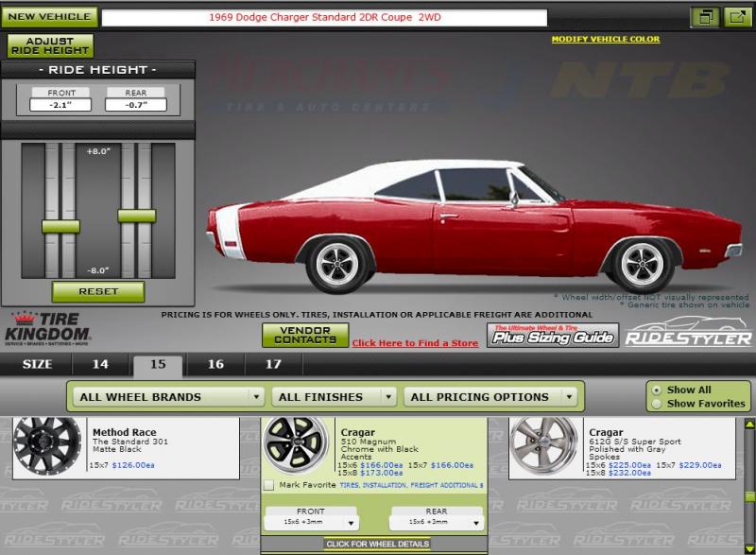The width and height of the screenshot is (756, 555).
Task: Select the Cragar 510 Magnum wheel thumbnail
Action: pyautogui.click(x=296, y=444)
